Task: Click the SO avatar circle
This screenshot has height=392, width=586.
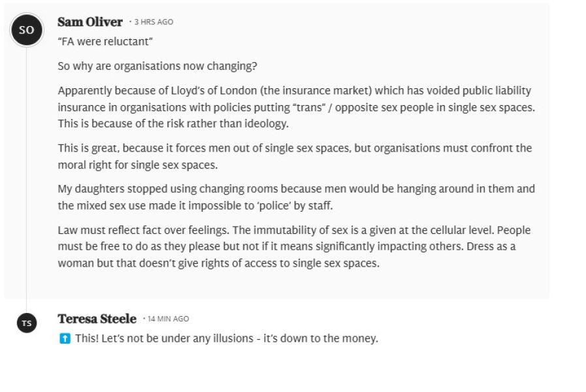Action: 27,30
